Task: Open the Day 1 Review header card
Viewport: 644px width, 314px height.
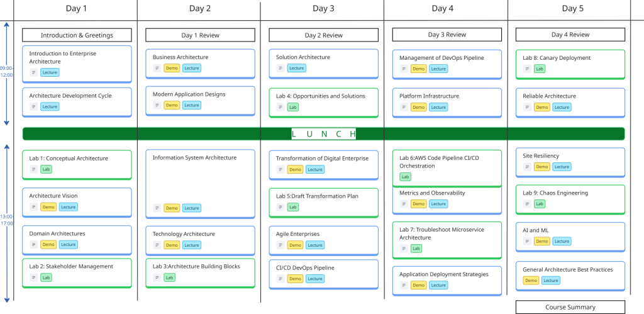Action: coord(200,35)
